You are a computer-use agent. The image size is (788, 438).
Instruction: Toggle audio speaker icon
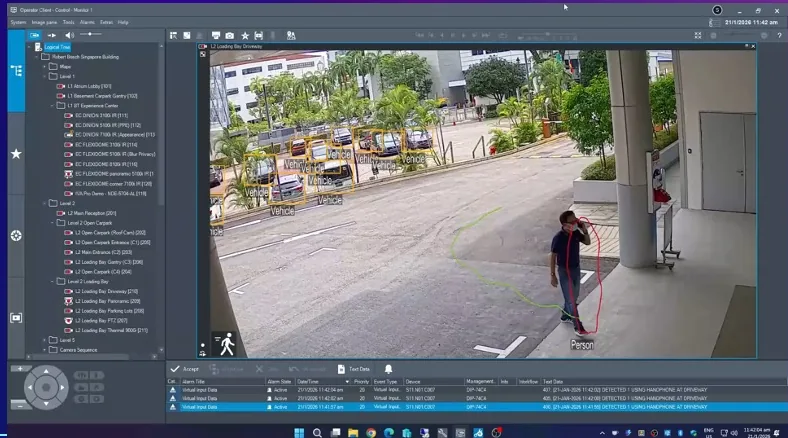[x=69, y=35]
